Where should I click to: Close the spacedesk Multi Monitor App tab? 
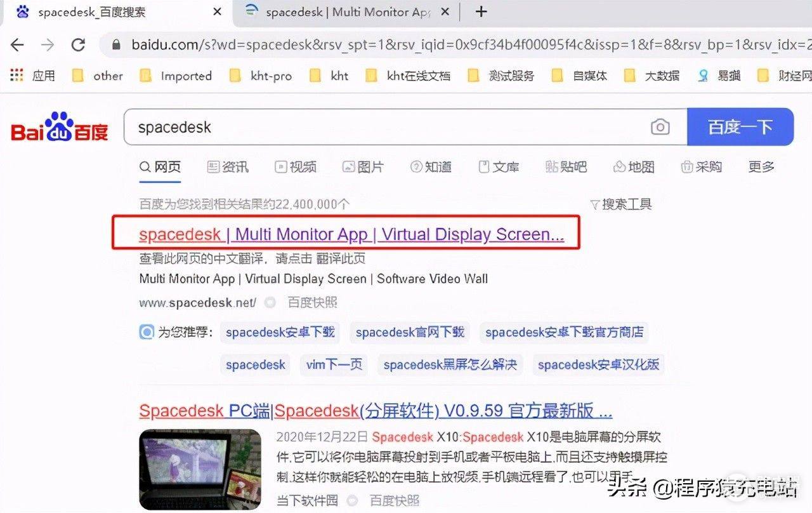point(445,11)
